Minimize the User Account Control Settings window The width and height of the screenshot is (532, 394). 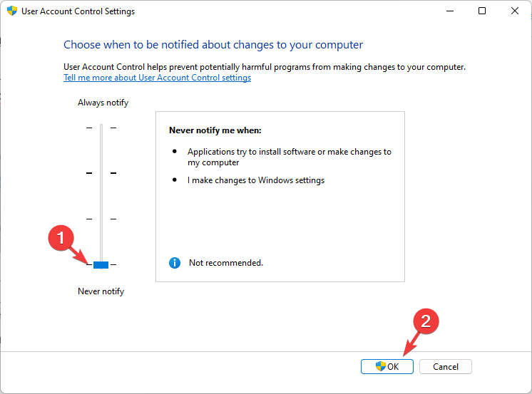coord(449,11)
